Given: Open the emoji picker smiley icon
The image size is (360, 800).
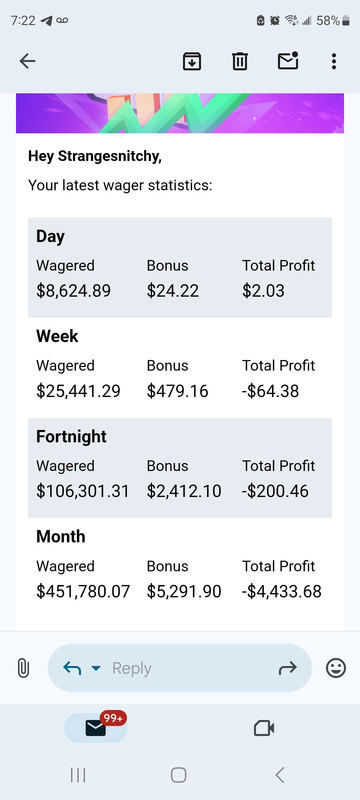Looking at the screenshot, I should (x=336, y=668).
